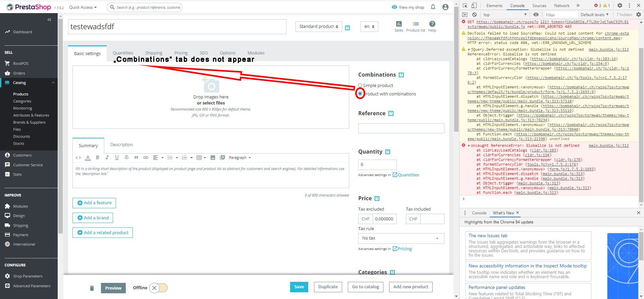Screen dimensions: 644x299
Task: Open the employee profile avatar menu
Action: (x=445, y=7)
